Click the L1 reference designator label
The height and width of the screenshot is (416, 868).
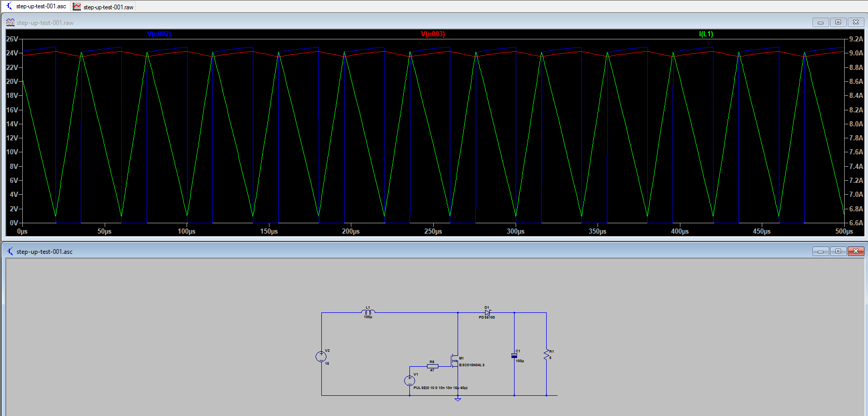tap(368, 307)
